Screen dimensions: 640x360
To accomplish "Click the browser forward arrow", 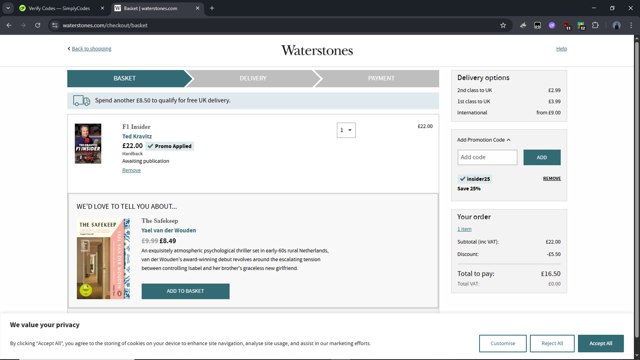I will point(23,25).
